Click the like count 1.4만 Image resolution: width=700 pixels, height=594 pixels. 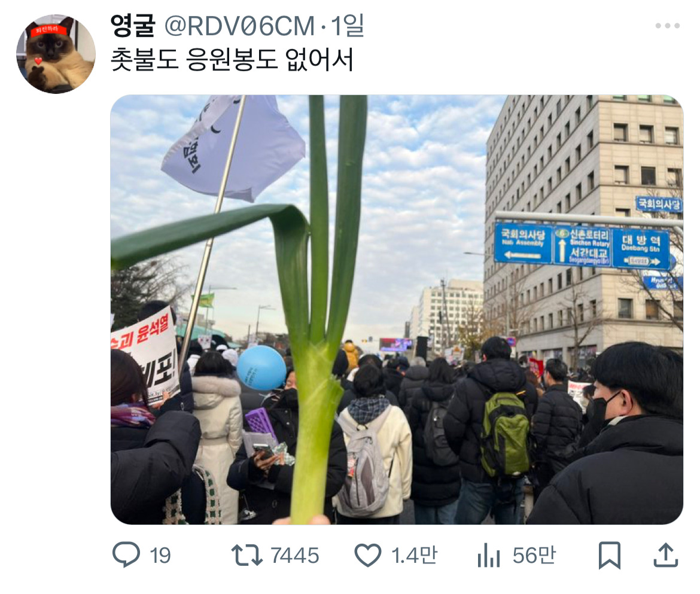414,555
